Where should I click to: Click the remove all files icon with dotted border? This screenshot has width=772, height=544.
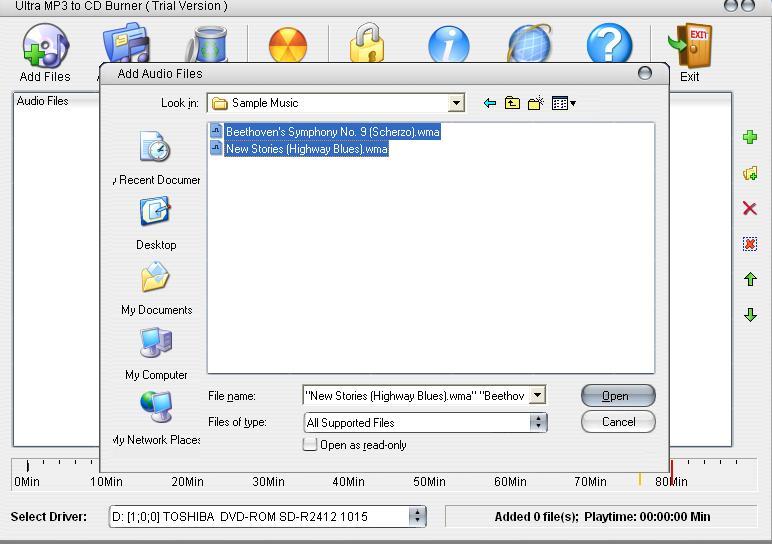click(750, 244)
